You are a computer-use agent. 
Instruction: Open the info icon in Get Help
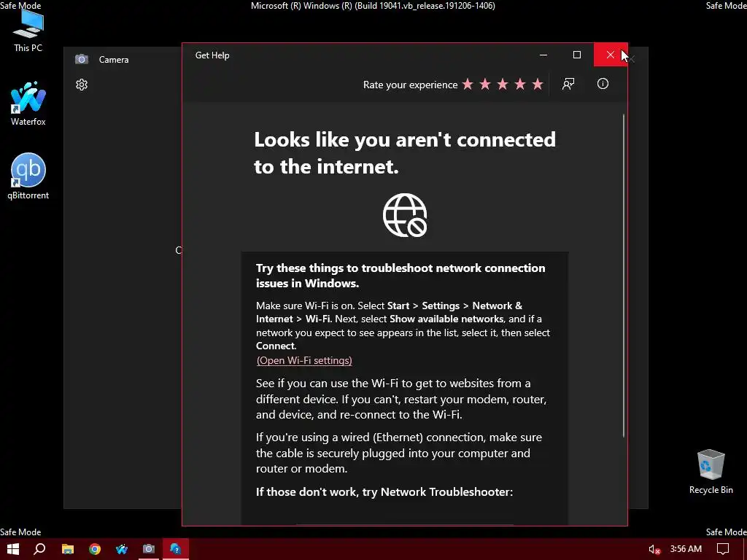[603, 84]
